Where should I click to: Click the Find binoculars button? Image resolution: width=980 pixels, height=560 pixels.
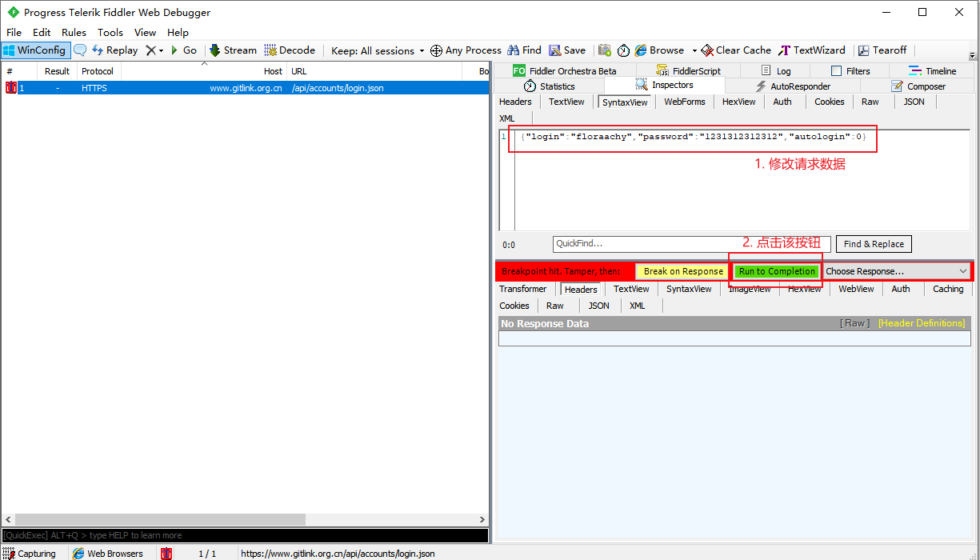tap(524, 50)
